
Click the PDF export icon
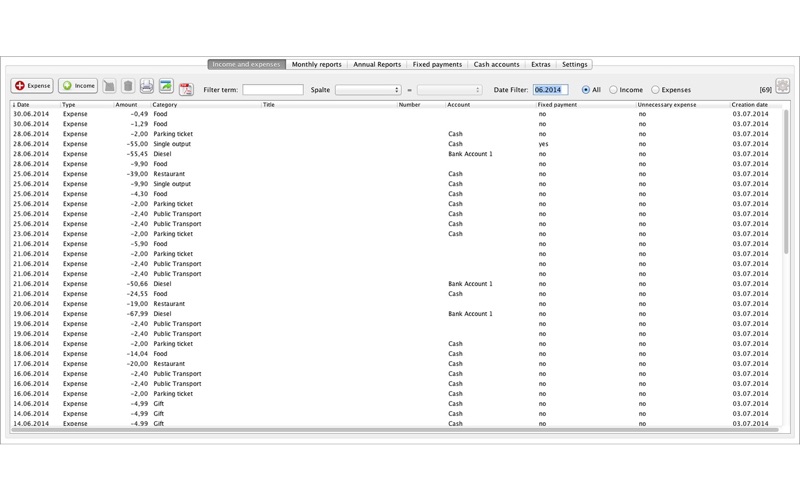[x=186, y=89]
